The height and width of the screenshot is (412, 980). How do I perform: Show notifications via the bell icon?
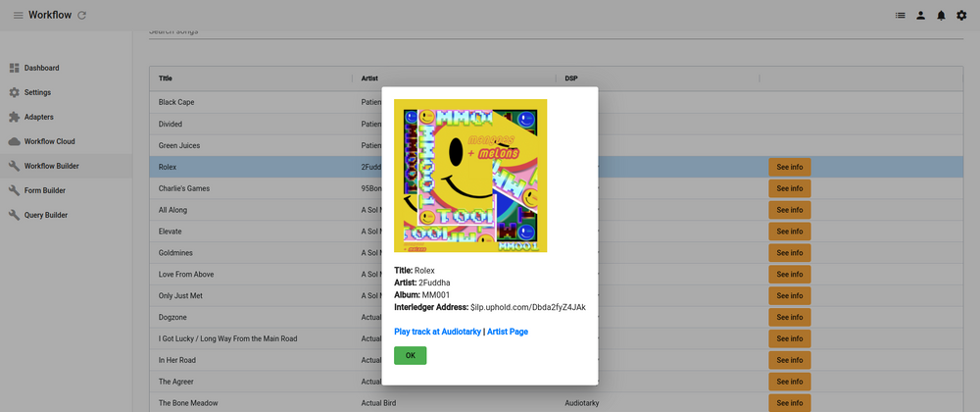[941, 15]
